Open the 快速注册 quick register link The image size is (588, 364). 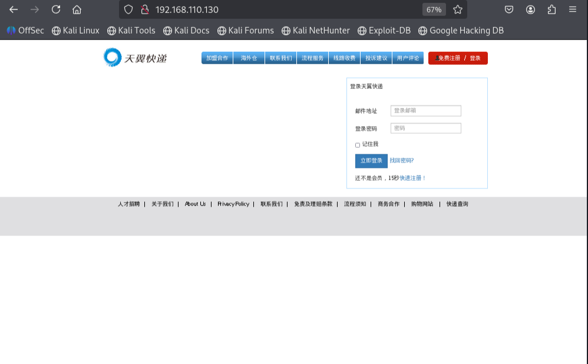[x=411, y=178]
